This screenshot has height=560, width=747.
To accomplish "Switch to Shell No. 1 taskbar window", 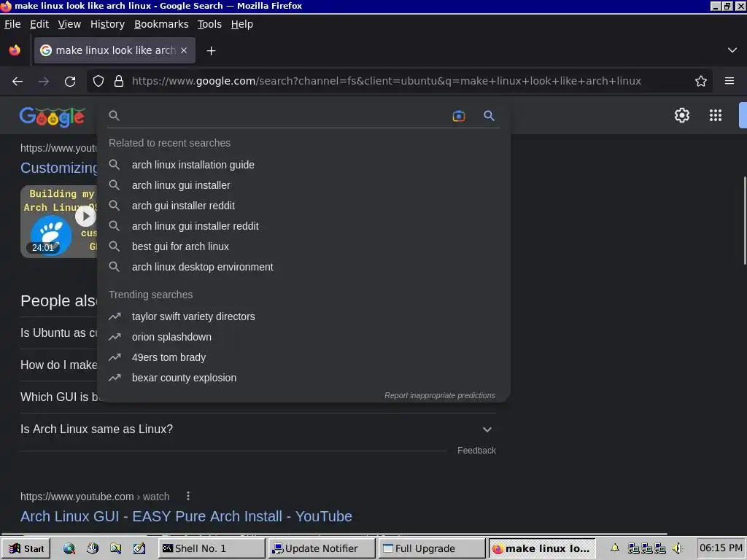I will (212, 548).
